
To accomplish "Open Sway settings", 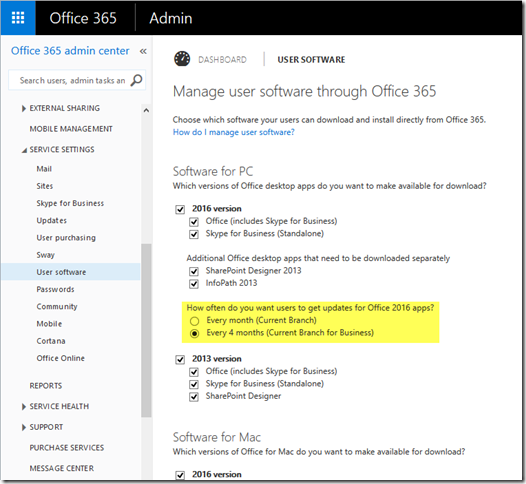I will pos(45,255).
